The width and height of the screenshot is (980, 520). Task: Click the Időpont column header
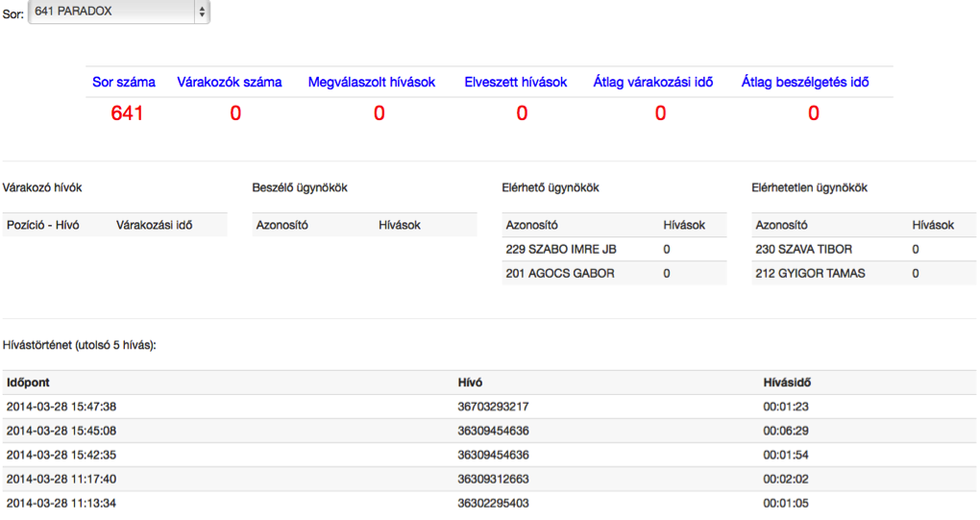[x=28, y=383]
